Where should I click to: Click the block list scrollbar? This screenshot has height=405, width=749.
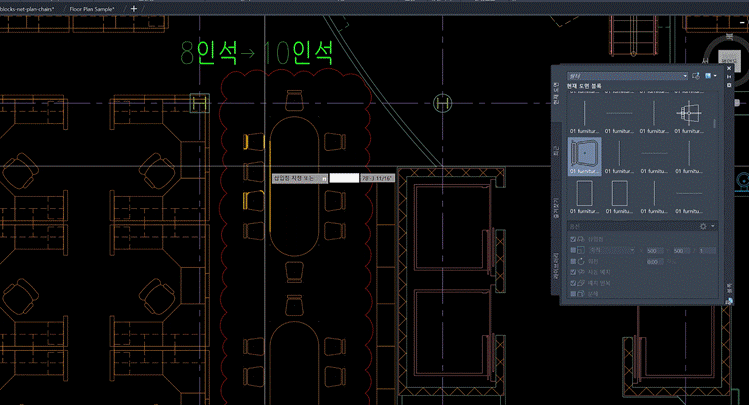point(715,124)
